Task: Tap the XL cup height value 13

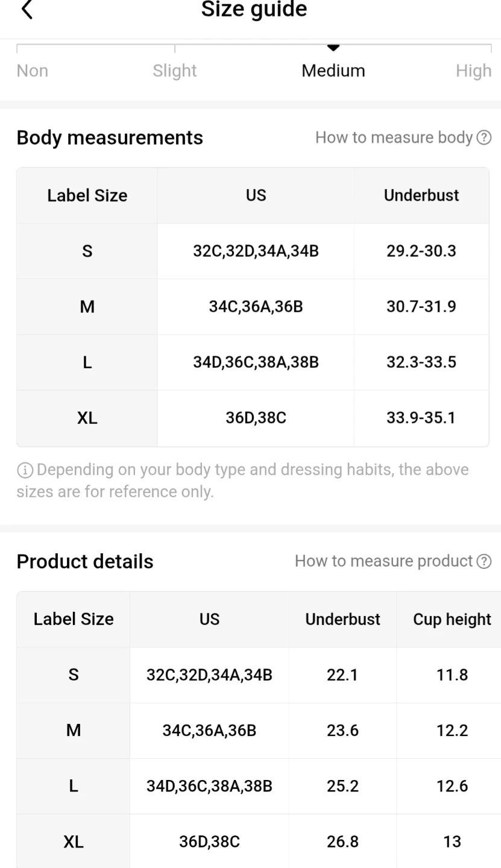Action: (452, 841)
